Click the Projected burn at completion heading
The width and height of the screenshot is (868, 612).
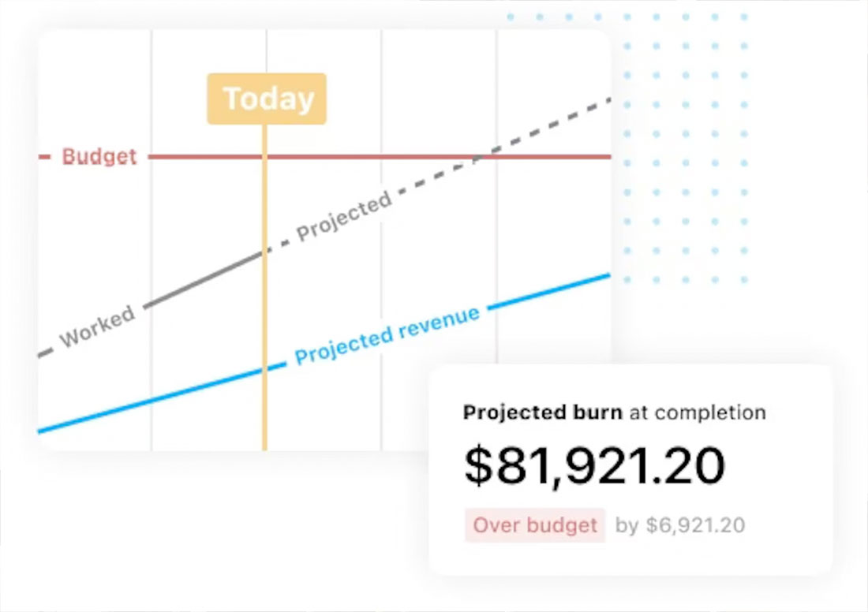[x=614, y=412]
